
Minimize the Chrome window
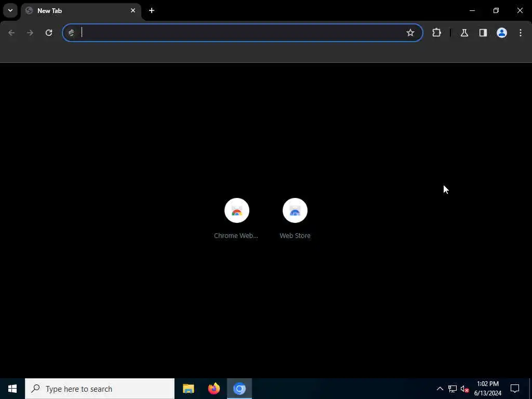pos(472,10)
